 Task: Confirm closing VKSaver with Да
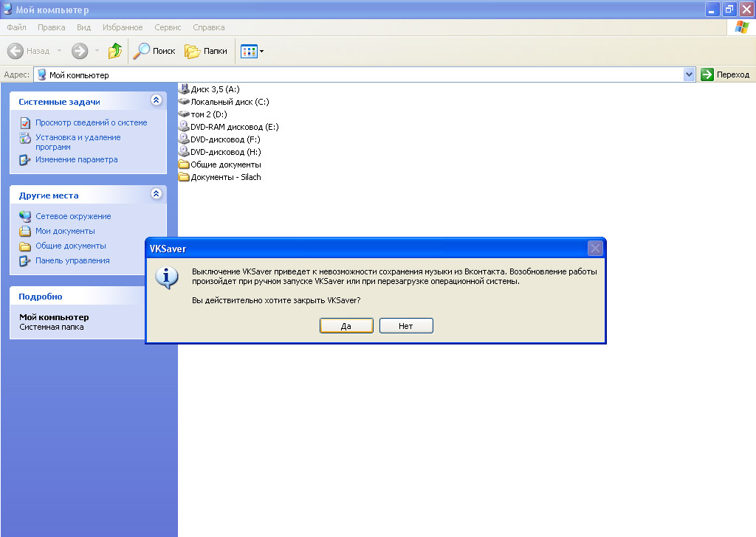pyautogui.click(x=346, y=326)
